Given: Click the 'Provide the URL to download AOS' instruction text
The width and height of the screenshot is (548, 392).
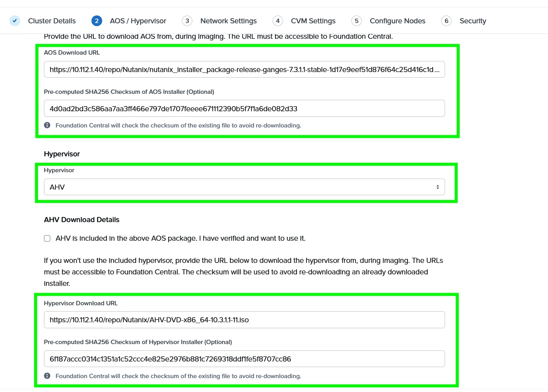Looking at the screenshot, I should click(x=219, y=36).
